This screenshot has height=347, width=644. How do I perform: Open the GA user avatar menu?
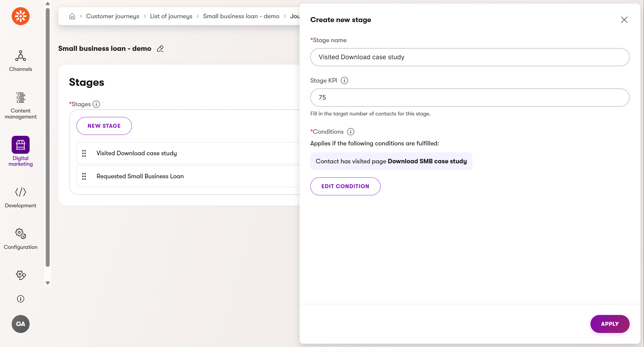coord(20,324)
